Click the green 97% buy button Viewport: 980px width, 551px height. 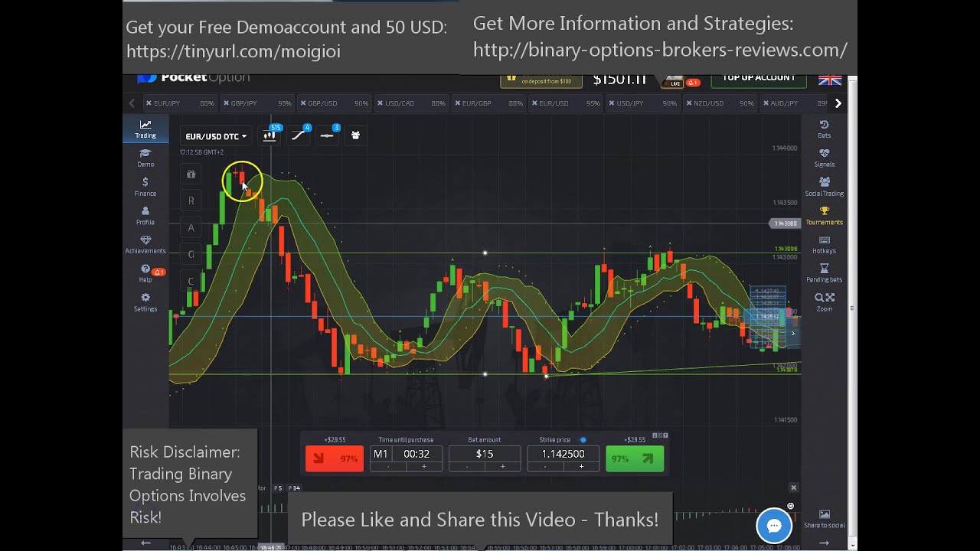[x=635, y=458]
